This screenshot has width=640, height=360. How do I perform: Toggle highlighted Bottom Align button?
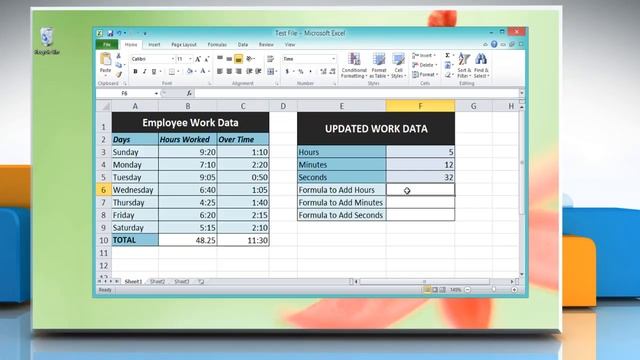pos(239,59)
